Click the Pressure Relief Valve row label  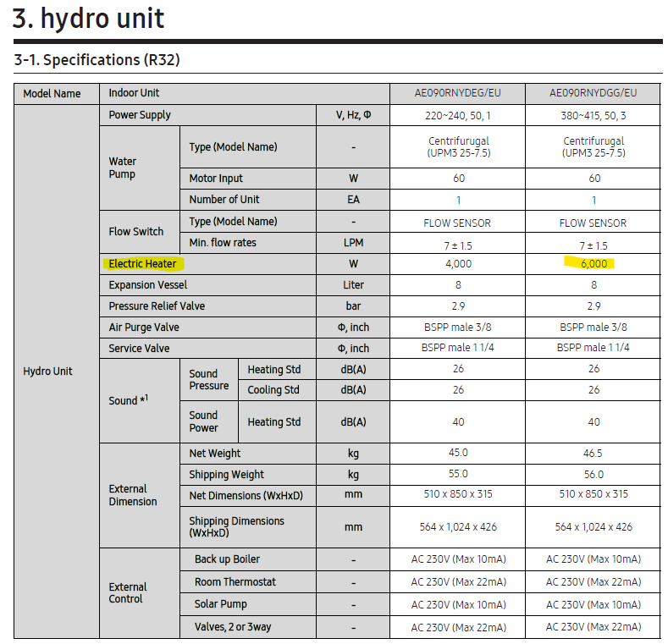pos(157,306)
